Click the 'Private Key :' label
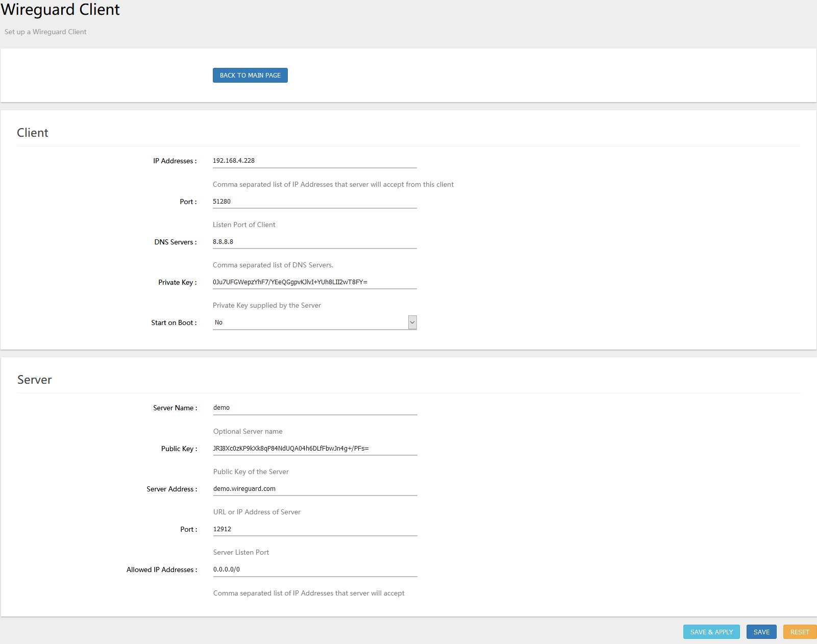This screenshot has height=644, width=817. [x=178, y=282]
